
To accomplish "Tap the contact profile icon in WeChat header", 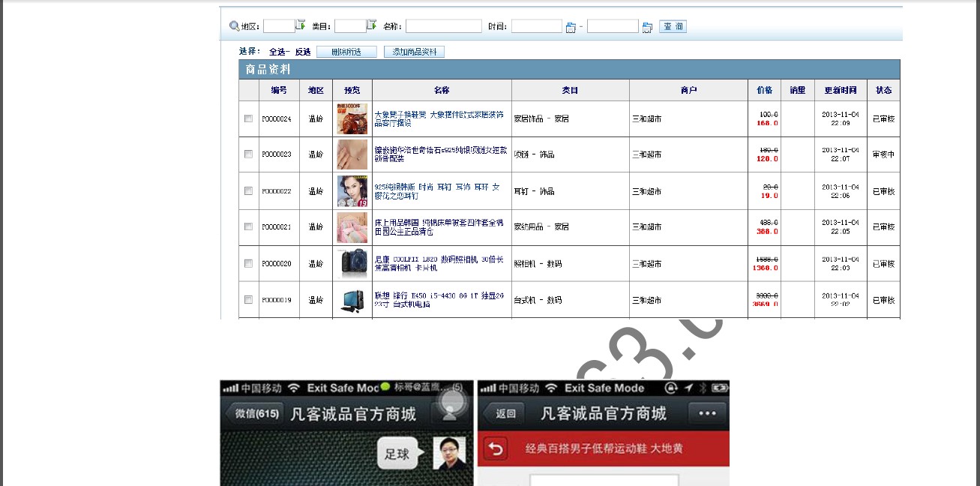I will 449,412.
